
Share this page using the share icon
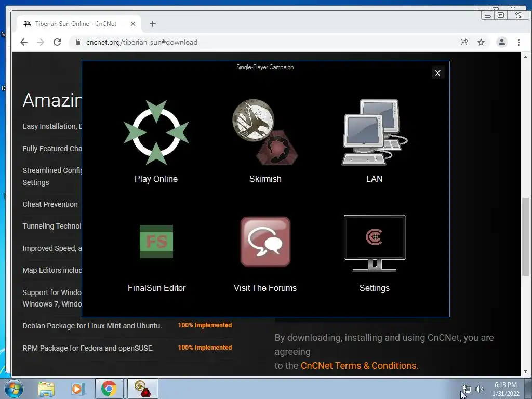click(464, 42)
